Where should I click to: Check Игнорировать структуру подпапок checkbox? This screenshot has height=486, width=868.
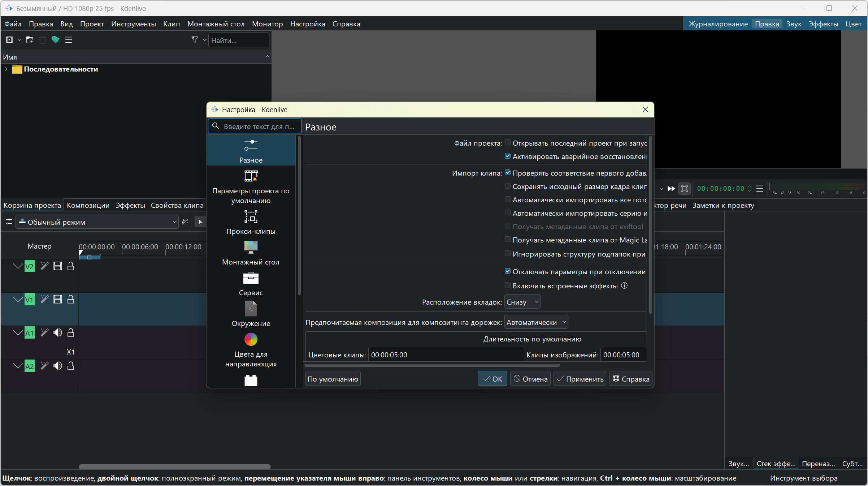pyautogui.click(x=508, y=254)
